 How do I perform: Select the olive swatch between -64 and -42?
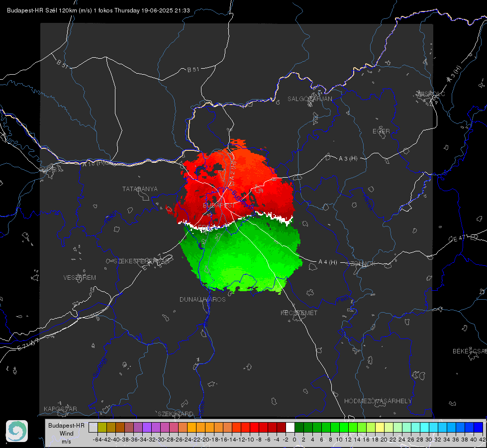tap(102, 427)
